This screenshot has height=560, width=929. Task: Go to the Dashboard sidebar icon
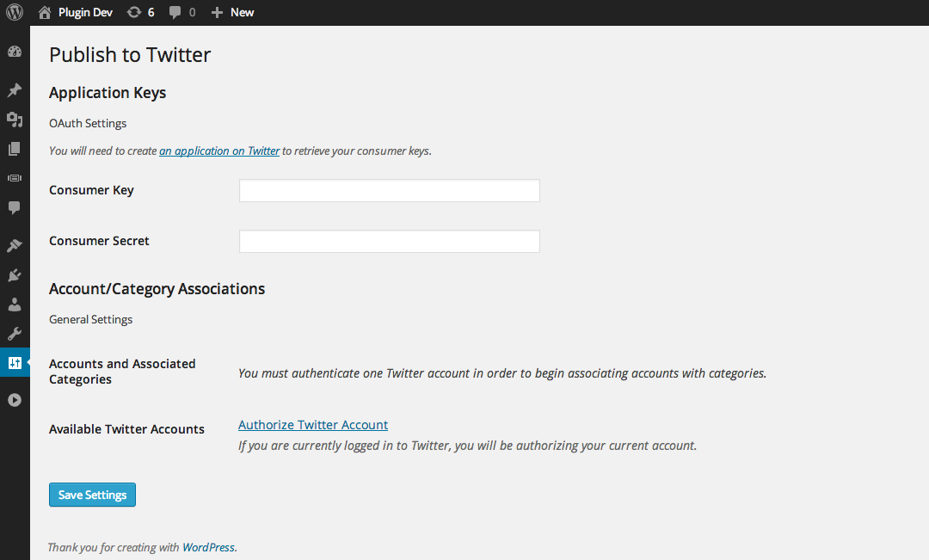[15, 52]
